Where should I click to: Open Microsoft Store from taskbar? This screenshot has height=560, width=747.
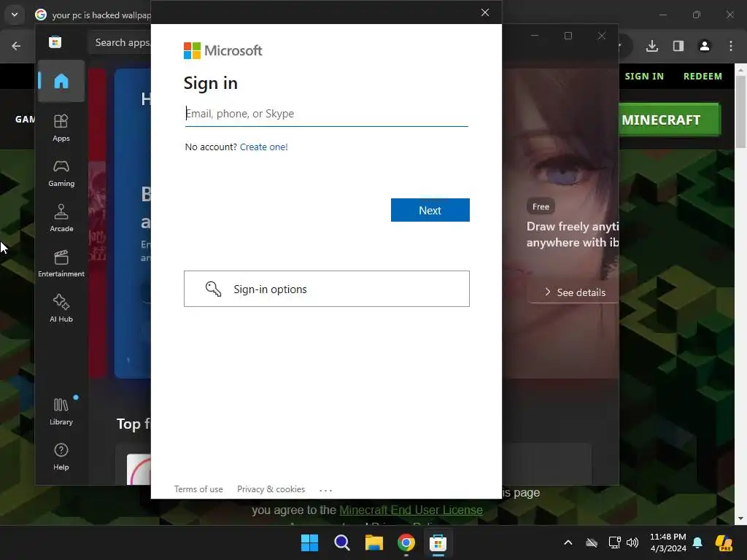[438, 542]
